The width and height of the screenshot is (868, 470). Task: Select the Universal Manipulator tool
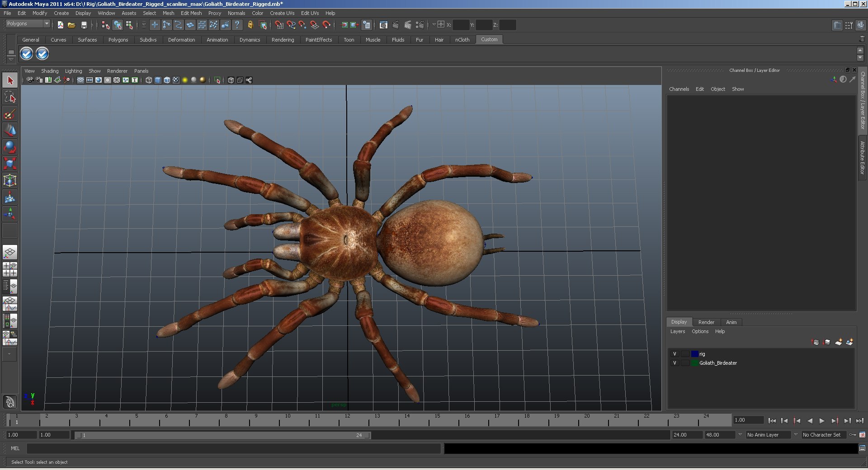10,180
